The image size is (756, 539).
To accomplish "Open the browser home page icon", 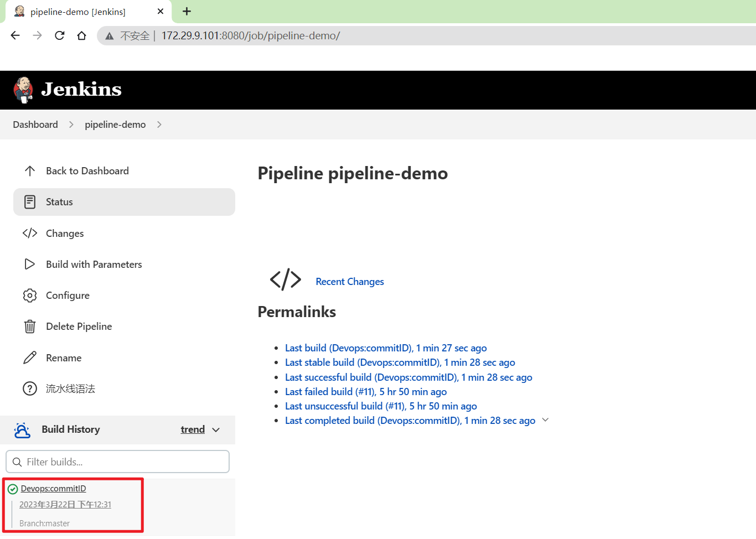I will pos(82,35).
